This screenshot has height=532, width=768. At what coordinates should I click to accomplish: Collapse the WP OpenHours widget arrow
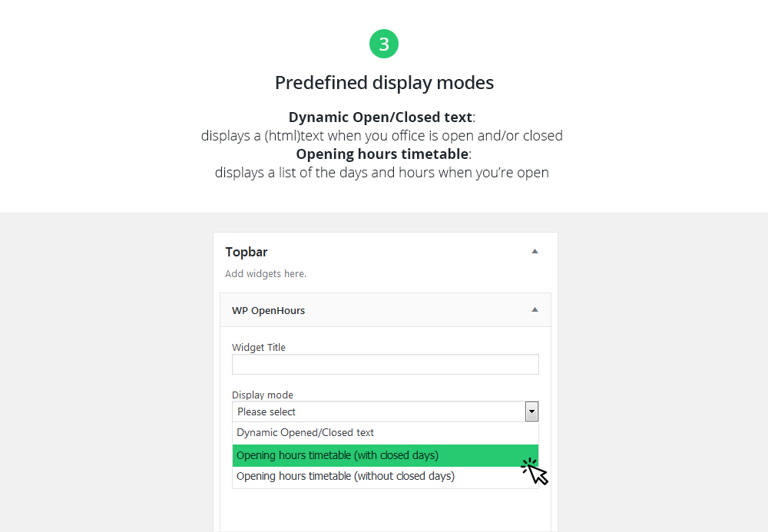point(535,309)
